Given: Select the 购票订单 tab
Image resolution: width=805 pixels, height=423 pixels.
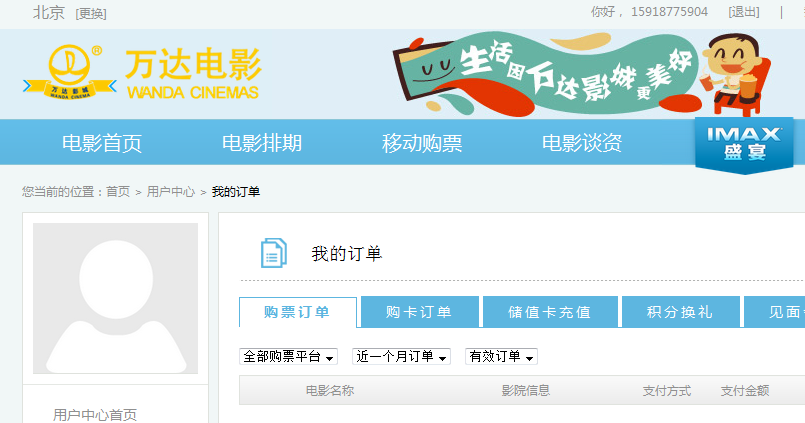Looking at the screenshot, I should (298, 312).
